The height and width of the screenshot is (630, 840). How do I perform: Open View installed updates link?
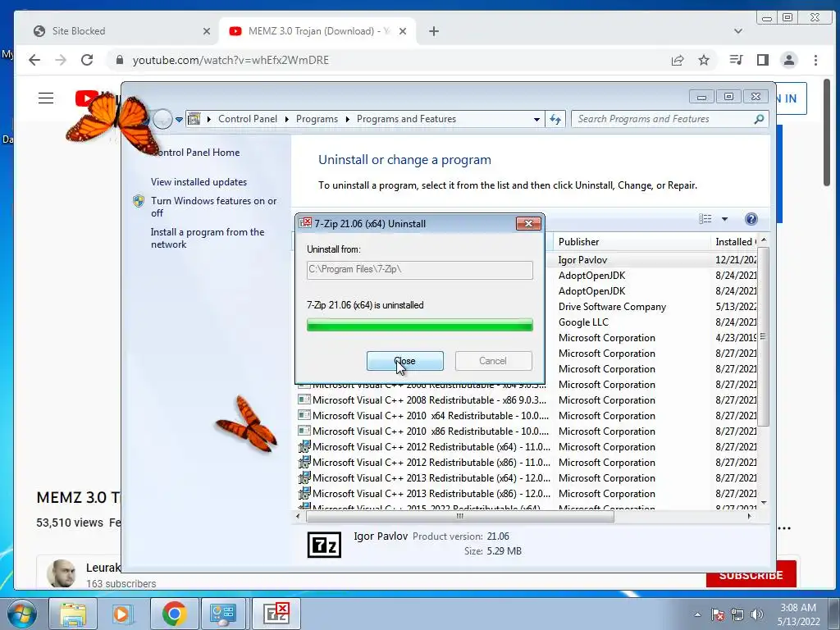(x=199, y=182)
